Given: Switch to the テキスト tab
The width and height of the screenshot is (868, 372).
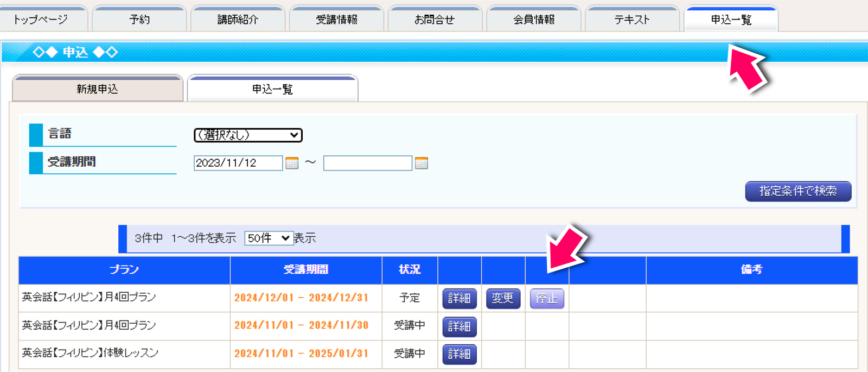Looking at the screenshot, I should point(633,19).
